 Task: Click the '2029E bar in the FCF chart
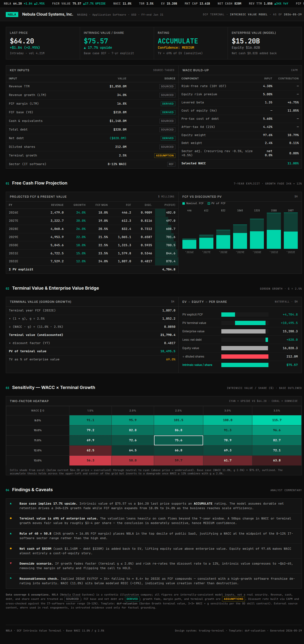[240, 237]
